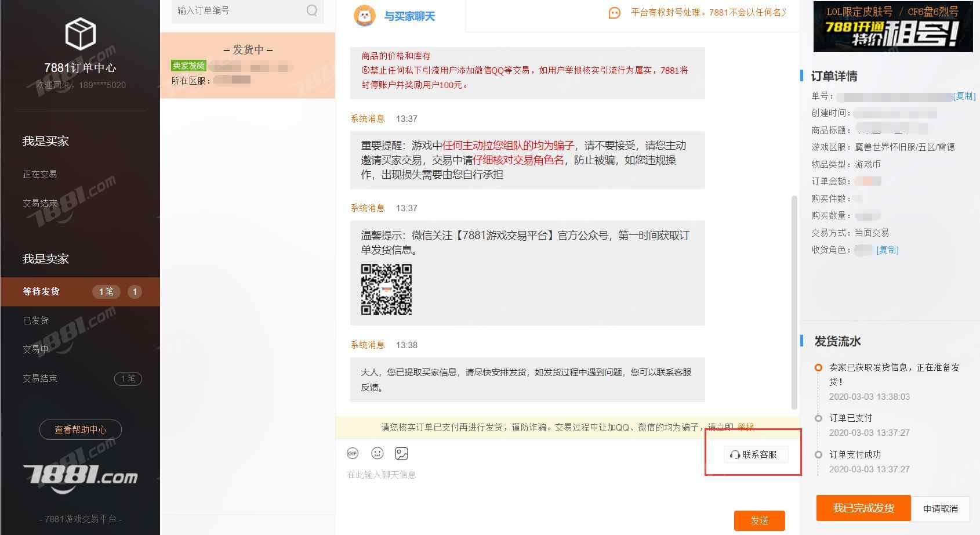Copy the order number via 复制 link
This screenshot has height=535, width=980.
click(x=965, y=96)
